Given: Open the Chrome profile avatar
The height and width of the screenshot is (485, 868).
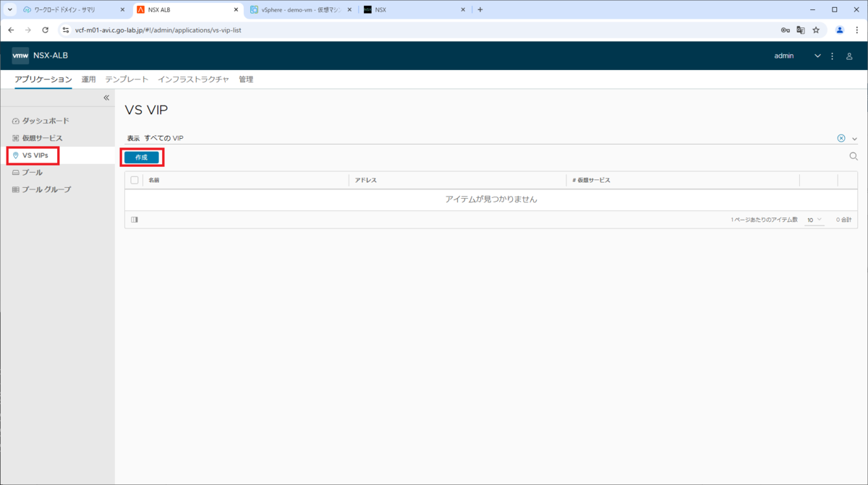Looking at the screenshot, I should pyautogui.click(x=840, y=30).
